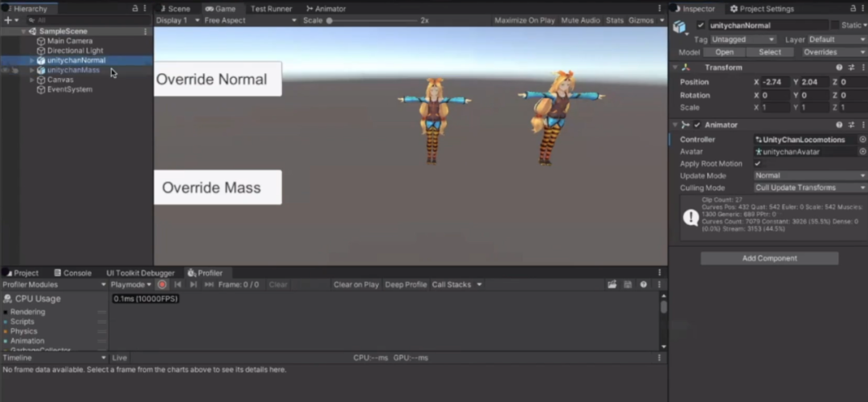Image resolution: width=868 pixels, height=402 pixels.
Task: Lock the Hierarchy panel
Action: click(x=135, y=9)
